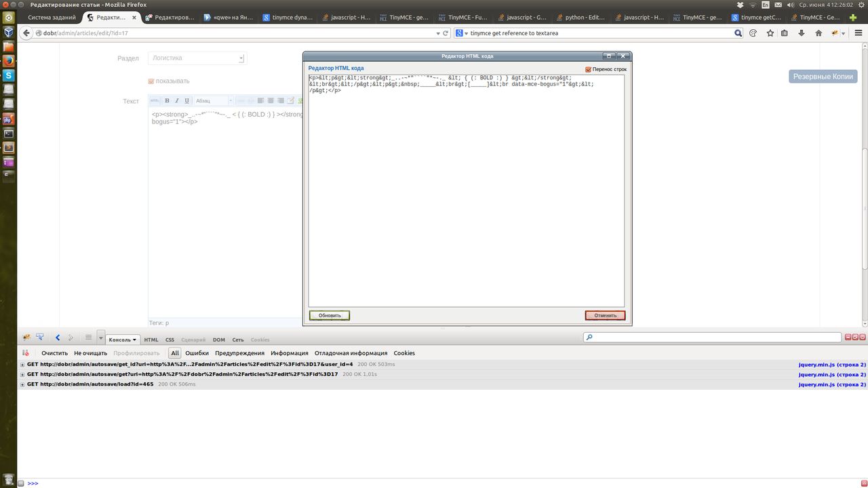Go back in Firebug panel history
Viewport: 868px width, 488px height.
click(x=58, y=338)
